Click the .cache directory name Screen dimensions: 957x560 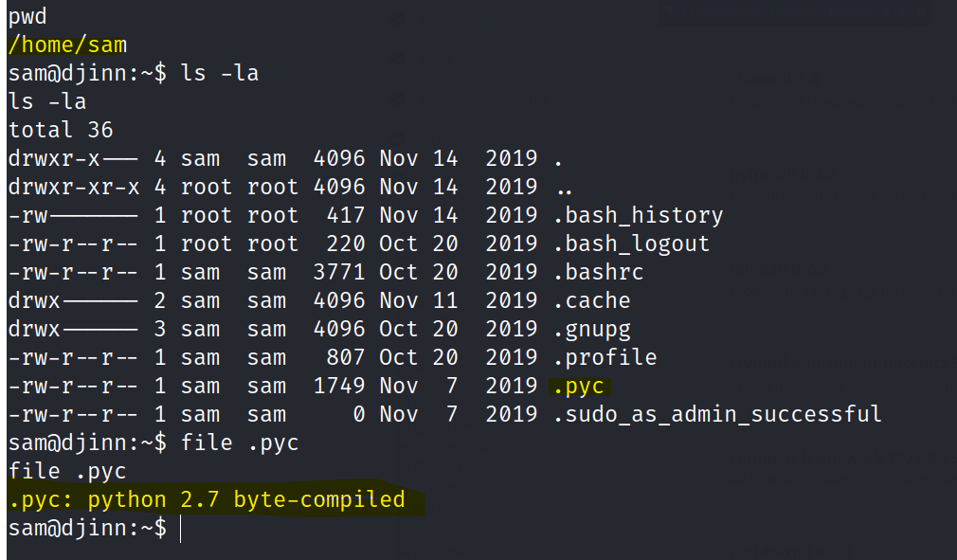click(592, 300)
